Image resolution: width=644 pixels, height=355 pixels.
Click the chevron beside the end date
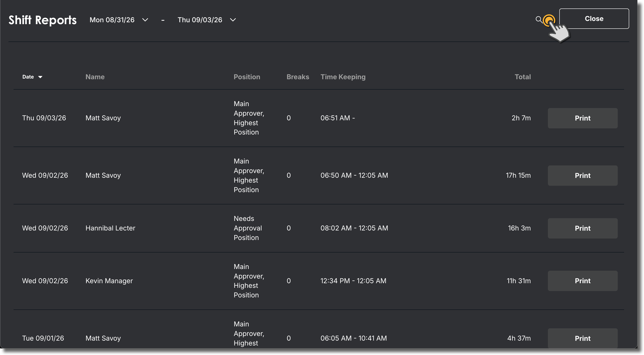tap(233, 20)
